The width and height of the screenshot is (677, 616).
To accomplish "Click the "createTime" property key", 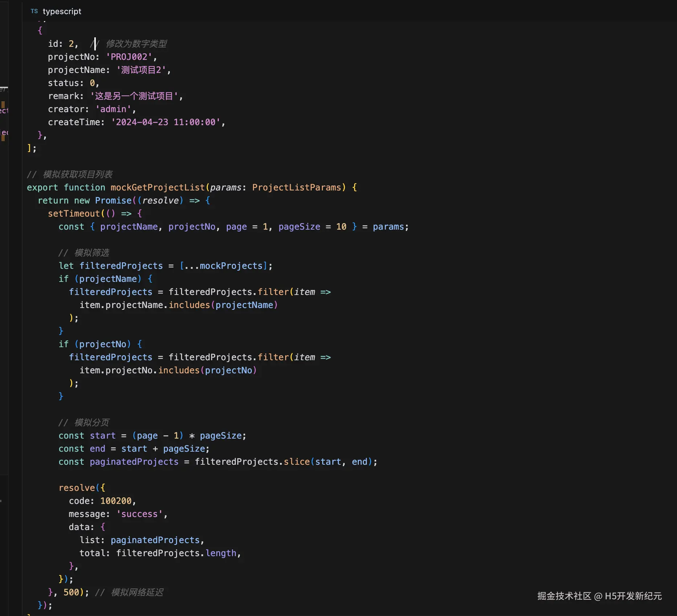I will click(x=74, y=122).
